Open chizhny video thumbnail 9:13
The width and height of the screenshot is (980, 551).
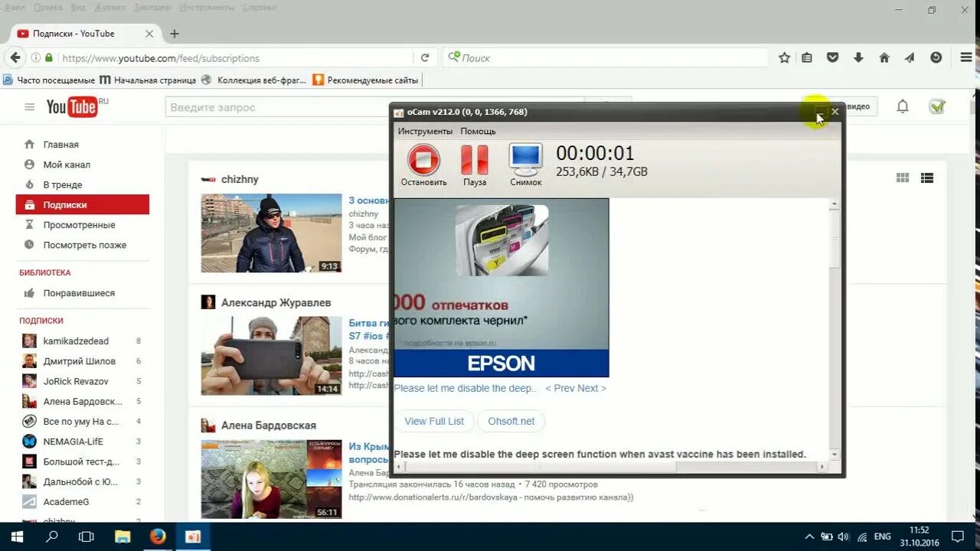point(271,233)
